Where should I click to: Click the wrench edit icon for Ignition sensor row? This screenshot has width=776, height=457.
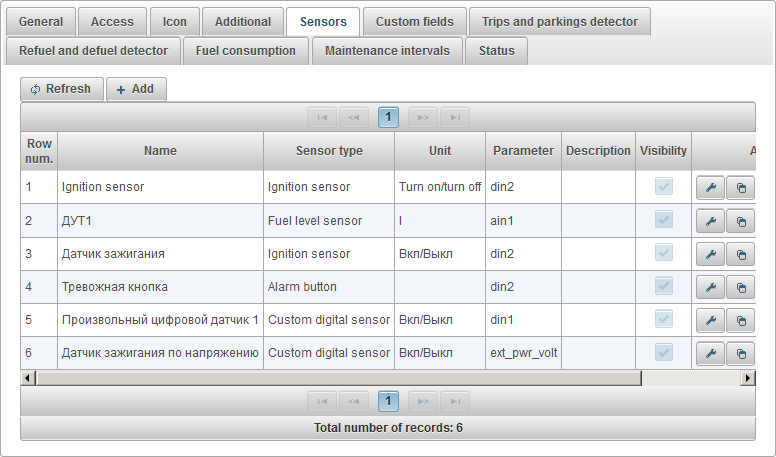pos(710,187)
